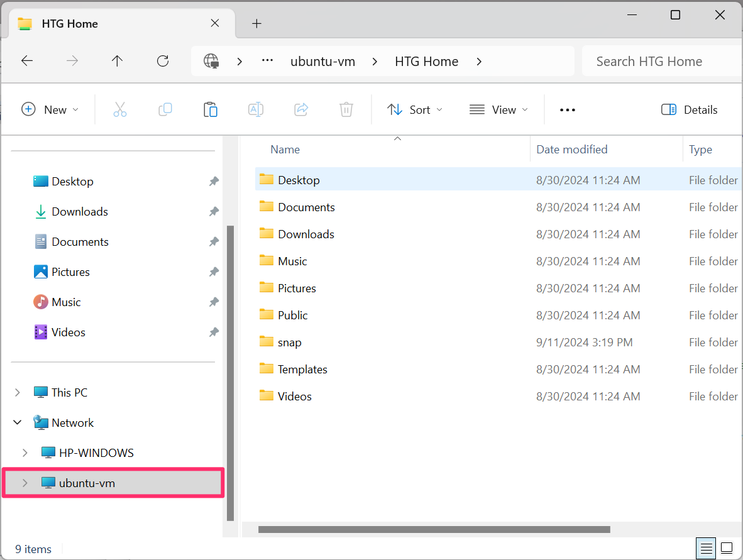Expand the ubuntu-vm network node
The image size is (743, 560).
(x=25, y=483)
